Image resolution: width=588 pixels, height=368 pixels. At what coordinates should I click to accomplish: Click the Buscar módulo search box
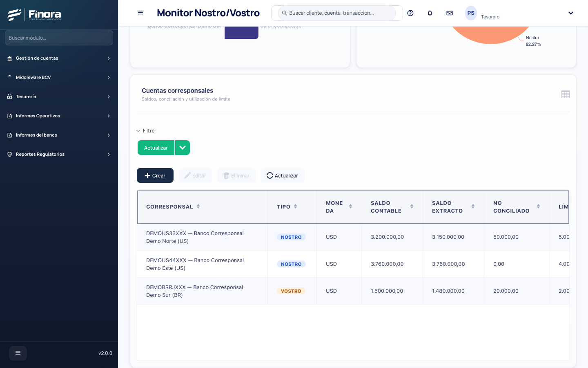click(59, 38)
